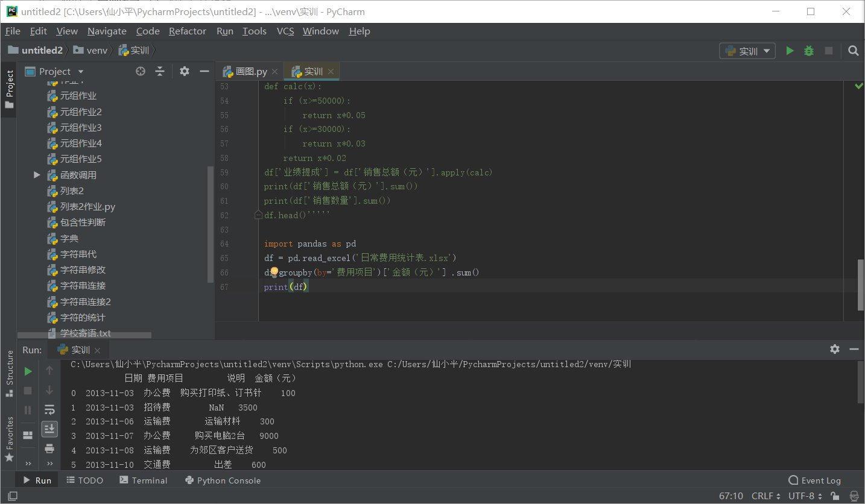The image size is (865, 504).
Task: Click the locate-in-tree crosshair icon in the Project panel
Action: [141, 71]
